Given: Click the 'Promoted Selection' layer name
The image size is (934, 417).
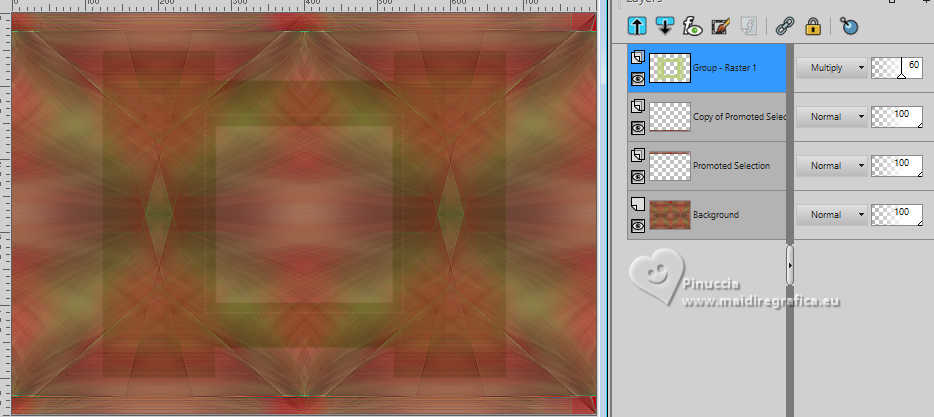Looking at the screenshot, I should 731,166.
